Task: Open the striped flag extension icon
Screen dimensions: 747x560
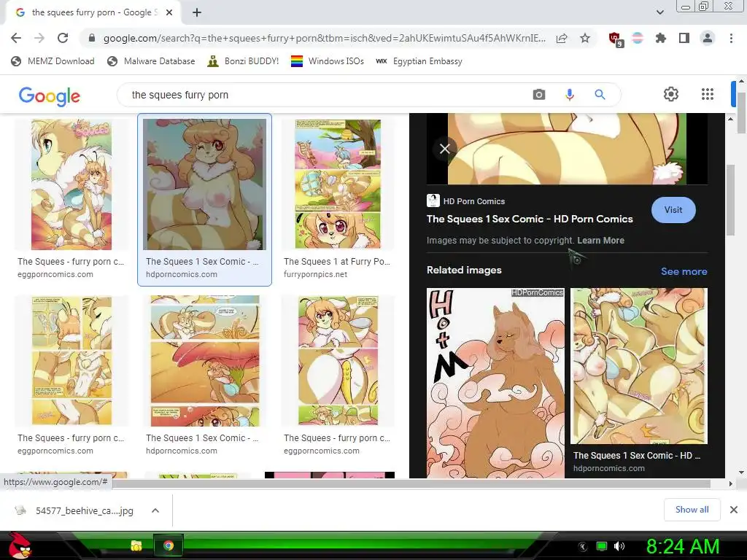Action: (638, 38)
